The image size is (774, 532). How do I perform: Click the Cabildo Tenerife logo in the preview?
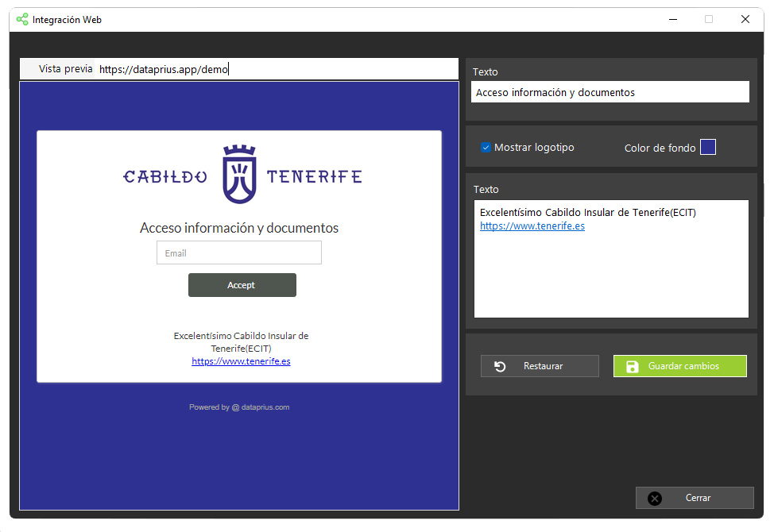coord(242,175)
